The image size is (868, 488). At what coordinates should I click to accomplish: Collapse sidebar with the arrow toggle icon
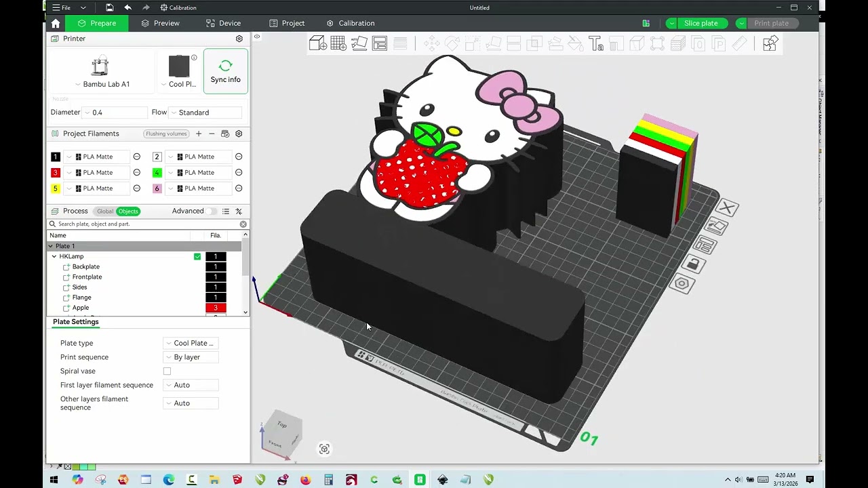pos(257,37)
